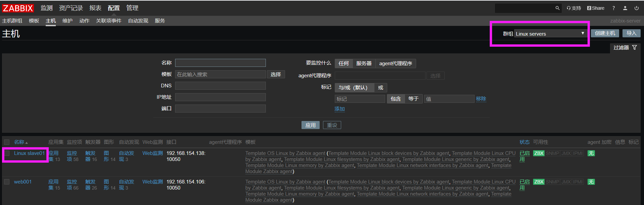The image size is (644, 205).
Task: Click the IPMI badge for web001
Action: [x=578, y=182]
